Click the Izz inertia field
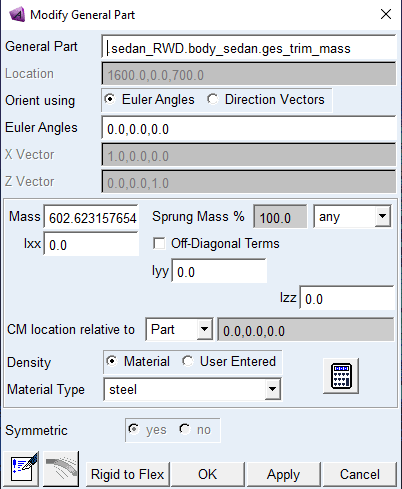Viewport: 402px width, 489px height. pos(347,299)
